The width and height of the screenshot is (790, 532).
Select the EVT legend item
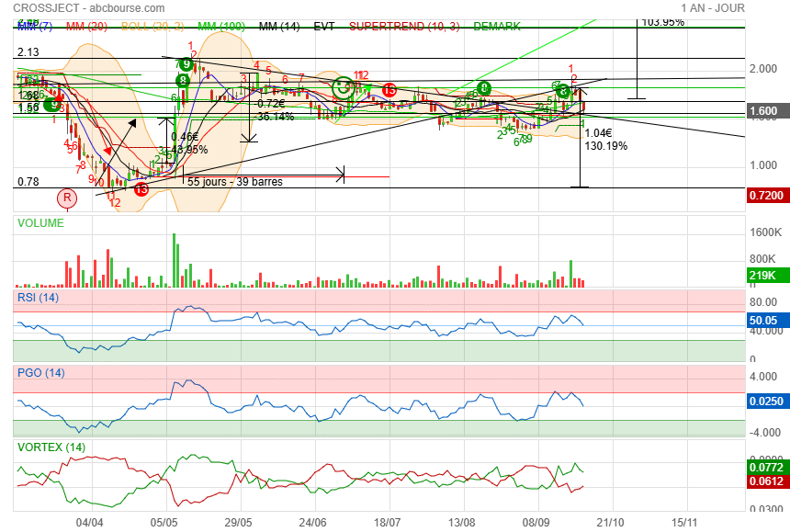coord(324,26)
